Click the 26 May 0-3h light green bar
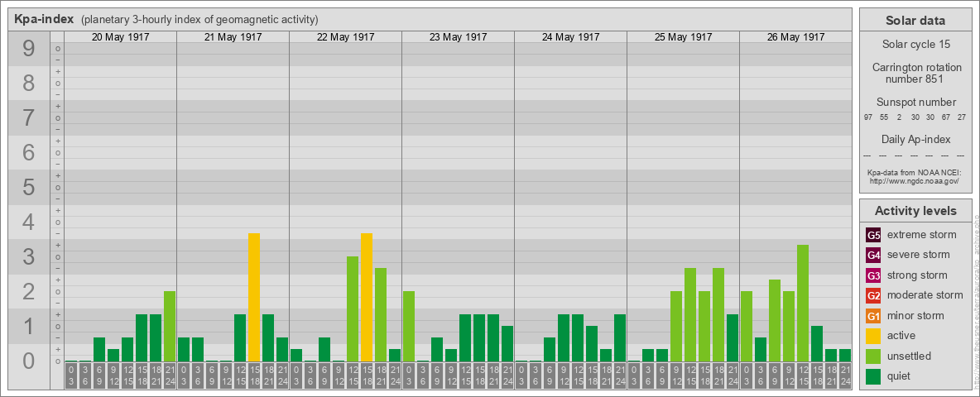The image size is (980, 397). pos(747,327)
